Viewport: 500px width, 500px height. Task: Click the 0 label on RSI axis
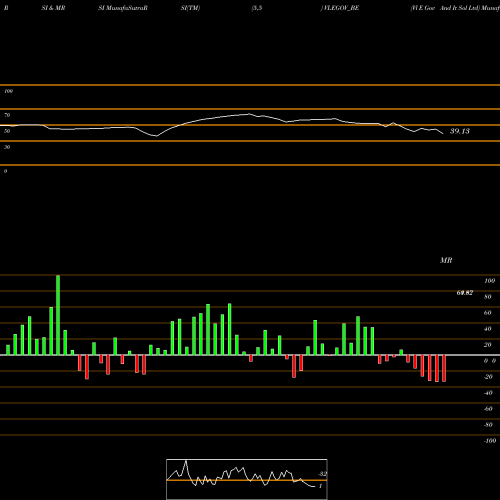(5, 171)
